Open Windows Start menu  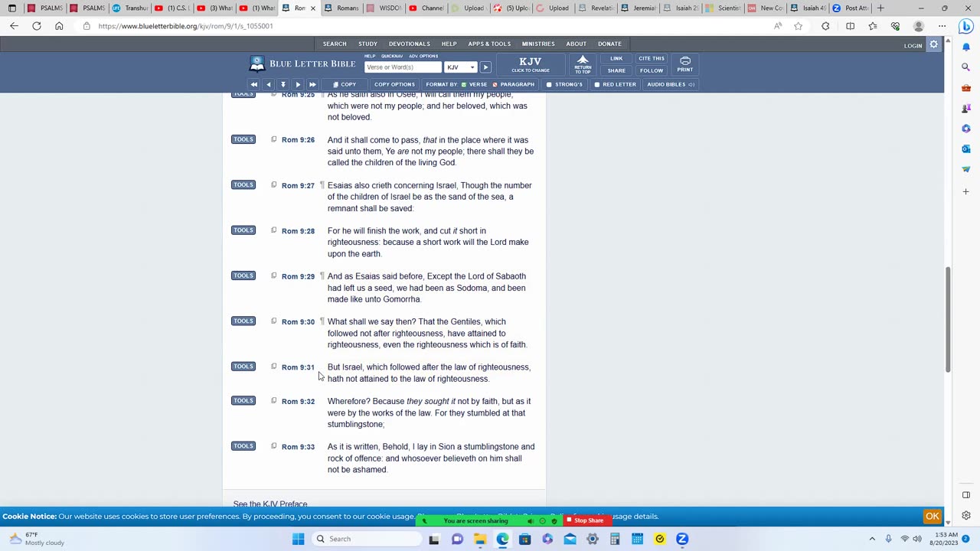click(x=298, y=539)
